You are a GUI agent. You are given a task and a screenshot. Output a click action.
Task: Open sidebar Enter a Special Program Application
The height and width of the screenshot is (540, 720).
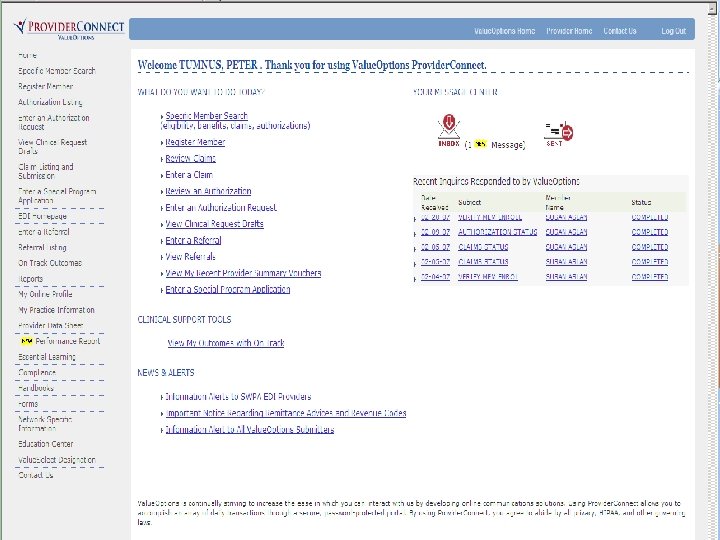[57, 196]
